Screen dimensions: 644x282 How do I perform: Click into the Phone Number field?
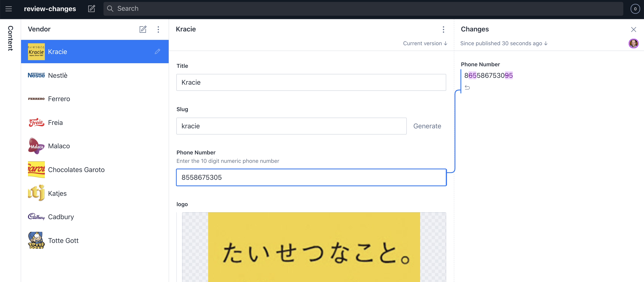(x=311, y=177)
